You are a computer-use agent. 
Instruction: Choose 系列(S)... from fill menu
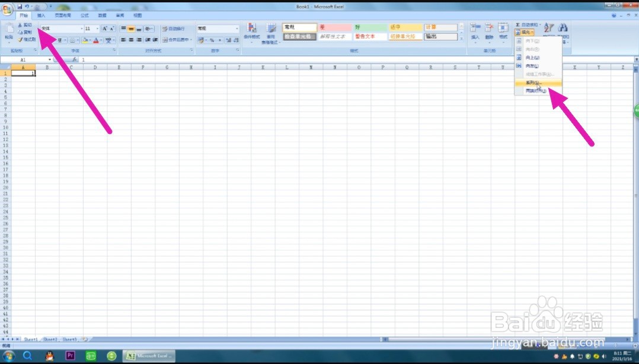(x=538, y=83)
